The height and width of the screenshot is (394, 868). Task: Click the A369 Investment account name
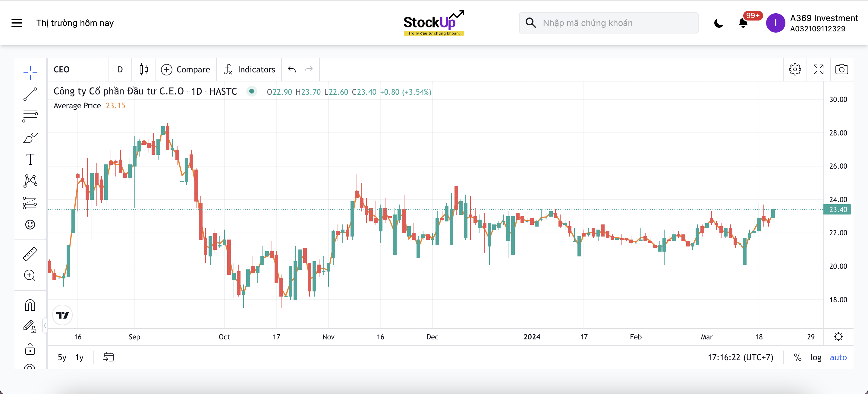click(824, 18)
